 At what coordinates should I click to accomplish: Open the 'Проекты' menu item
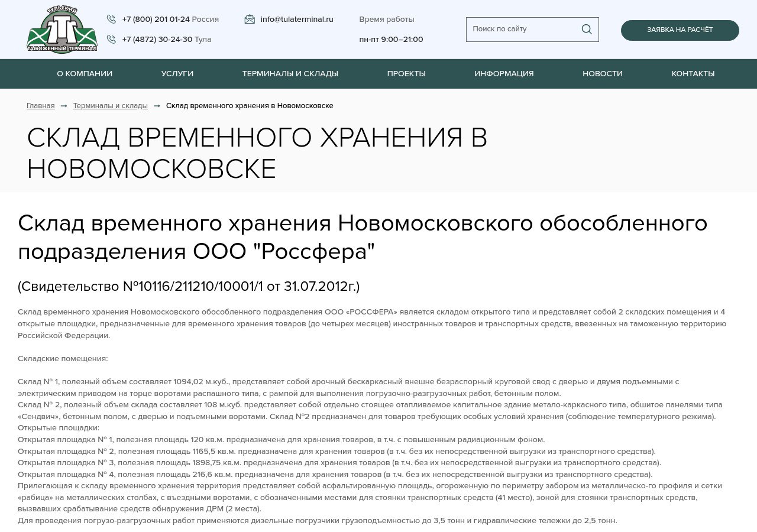(x=406, y=74)
